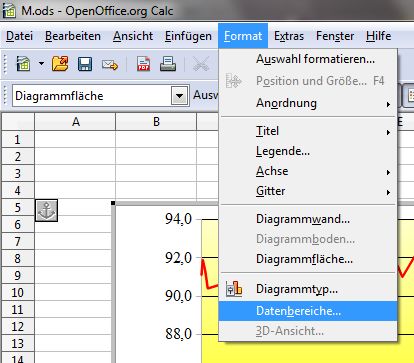Screen dimensions: 414x363
Task: Click the send document as e-mail icon
Action: pyautogui.click(x=110, y=64)
